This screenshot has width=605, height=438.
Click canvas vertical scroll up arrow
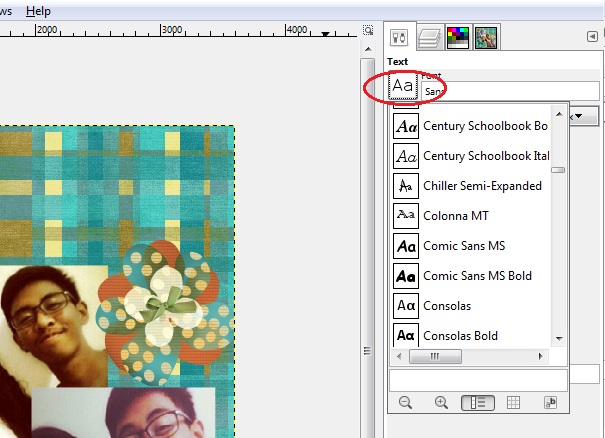[368, 49]
